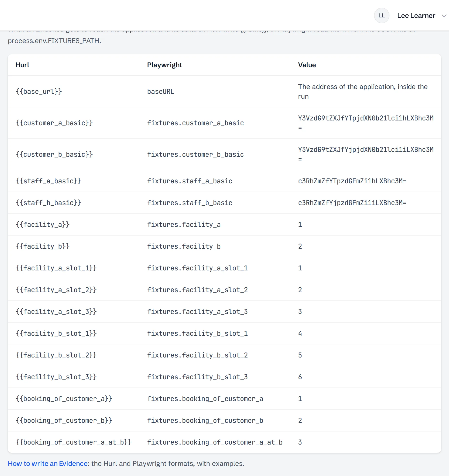Select the Playwright column header
This screenshot has height=476, width=449.
(164, 65)
